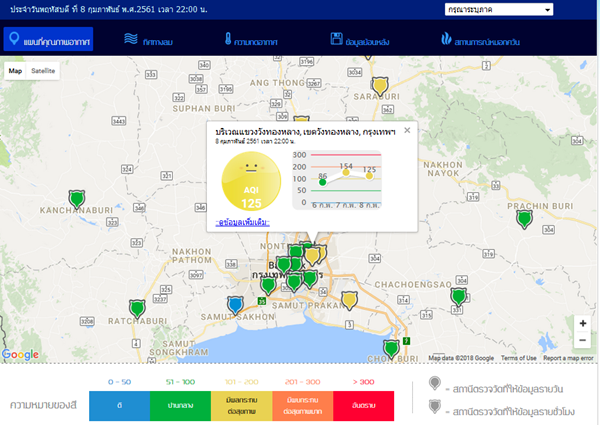Open the air quality map tab
The height and width of the screenshot is (425, 600).
[x=49, y=40]
